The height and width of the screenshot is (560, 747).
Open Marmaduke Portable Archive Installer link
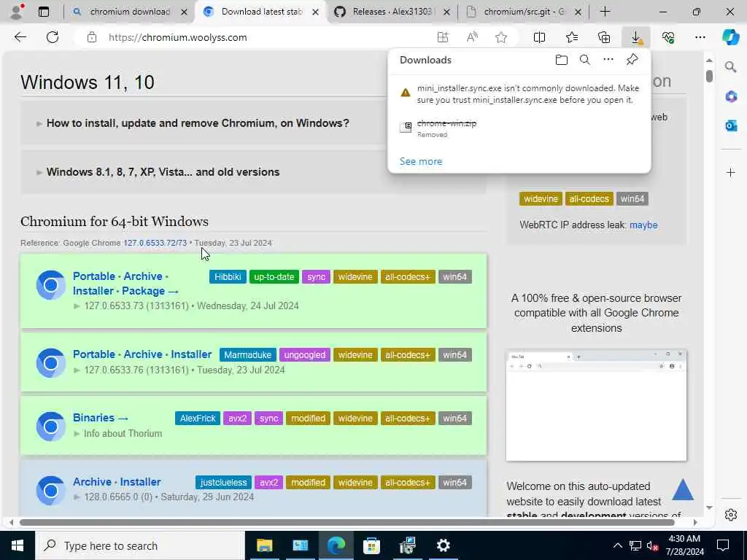click(x=142, y=354)
